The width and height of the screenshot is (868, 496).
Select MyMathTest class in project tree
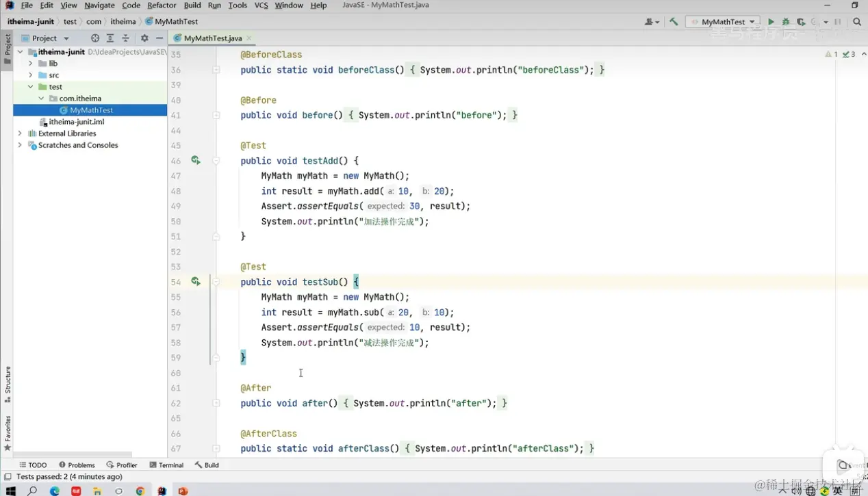[91, 110]
